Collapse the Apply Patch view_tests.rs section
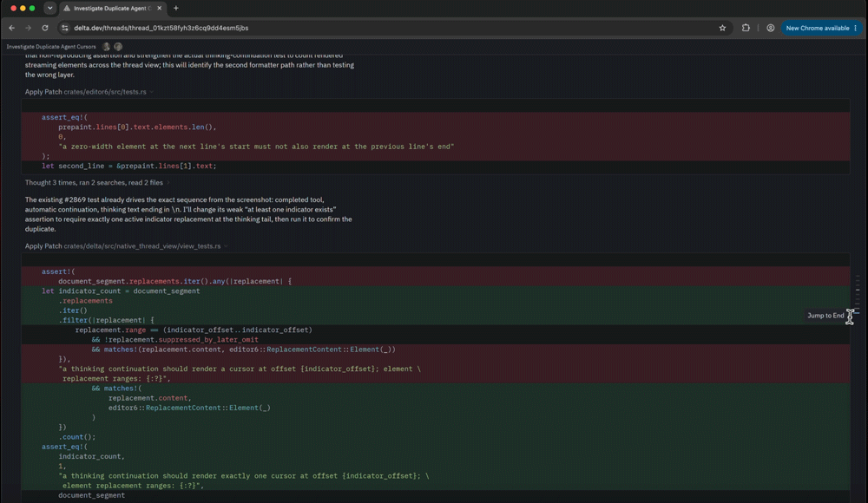 tap(226, 246)
